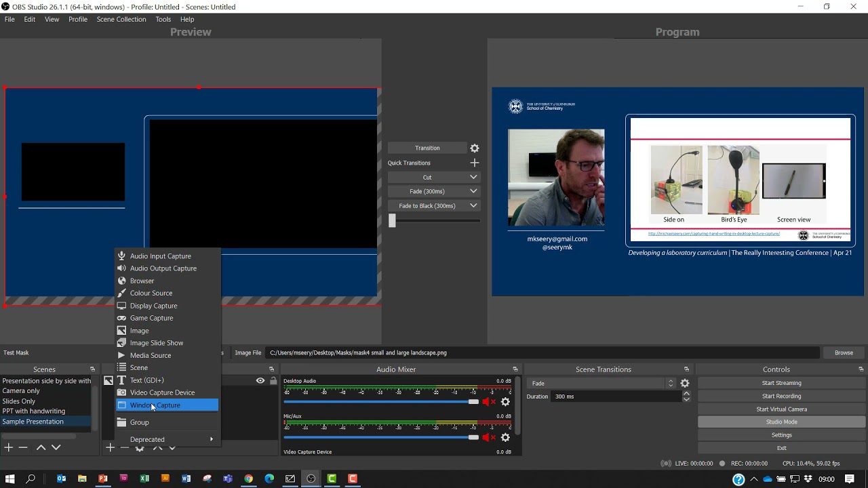868x488 pixels.
Task: Open Mic/Aux gear settings
Action: coord(505,437)
